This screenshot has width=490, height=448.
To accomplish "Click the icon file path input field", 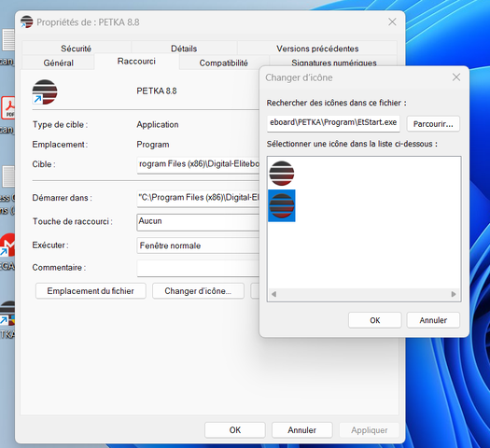I will [333, 123].
